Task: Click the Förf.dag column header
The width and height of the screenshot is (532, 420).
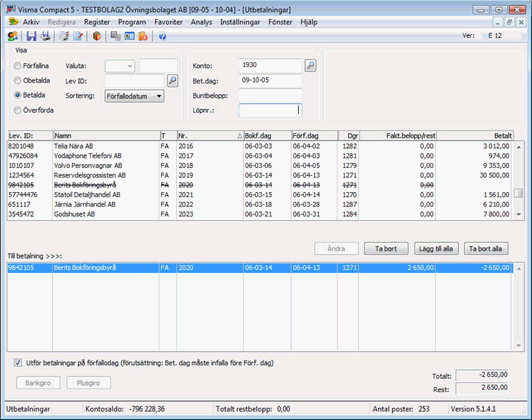Action: click(315, 136)
